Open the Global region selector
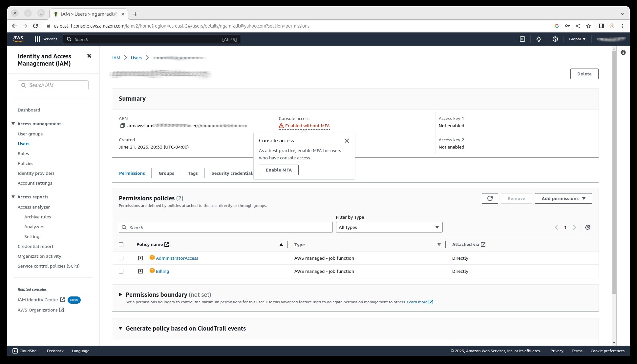Image resolution: width=637 pixels, height=364 pixels. click(577, 39)
